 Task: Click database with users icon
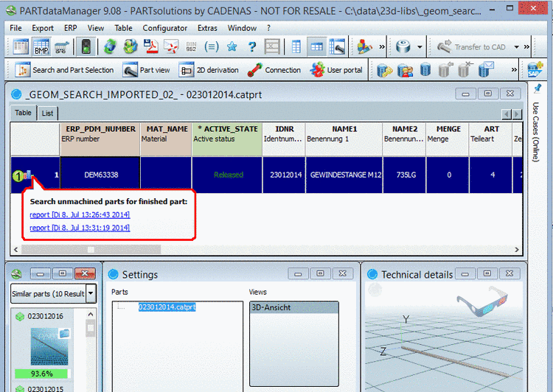405,71
